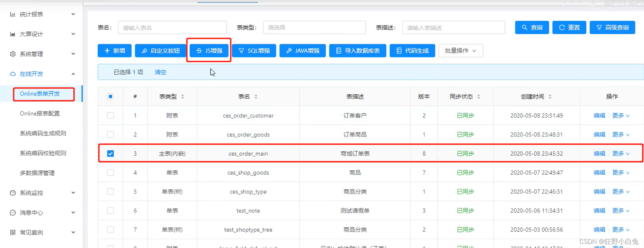The image size is (644, 248).
Task: Click the 在线开发 cloud icon
Action: pos(13,74)
